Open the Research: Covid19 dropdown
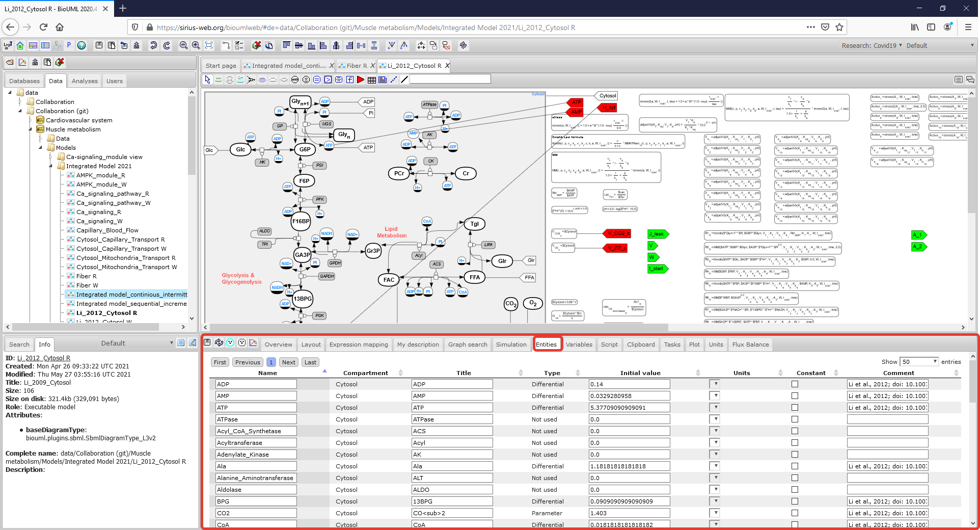Screen dimensions: 980x530 872,45
